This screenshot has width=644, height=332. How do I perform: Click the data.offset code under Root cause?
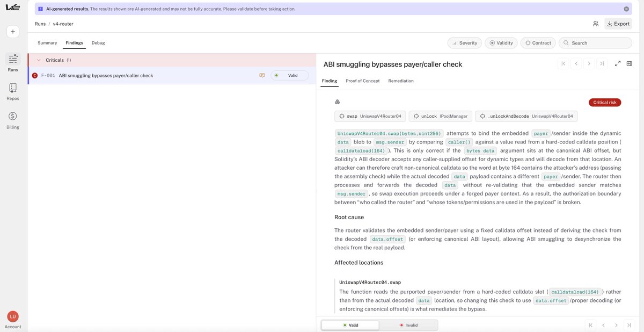(387, 239)
